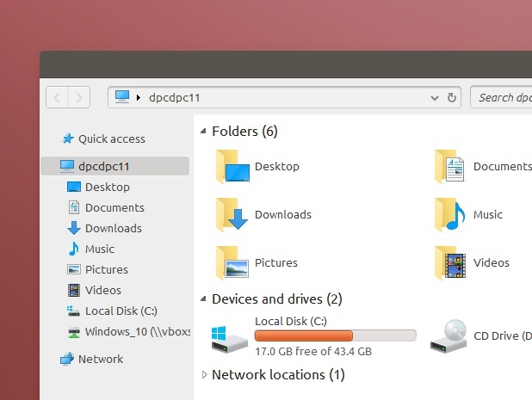Open the address history dropdown chevron

pos(434,98)
